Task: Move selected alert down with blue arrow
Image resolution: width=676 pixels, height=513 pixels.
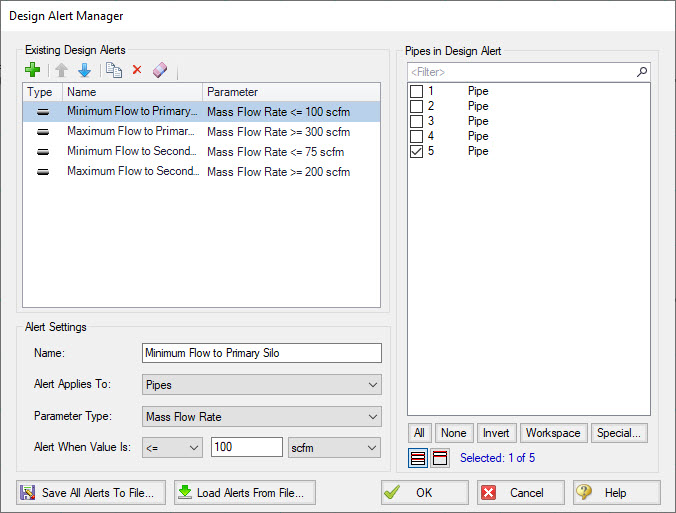Action: [84, 70]
